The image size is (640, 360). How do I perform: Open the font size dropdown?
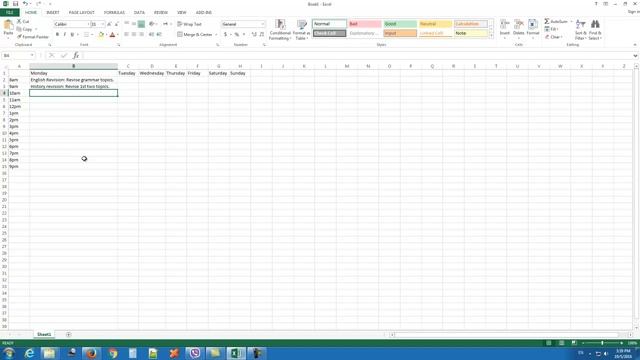(x=102, y=24)
